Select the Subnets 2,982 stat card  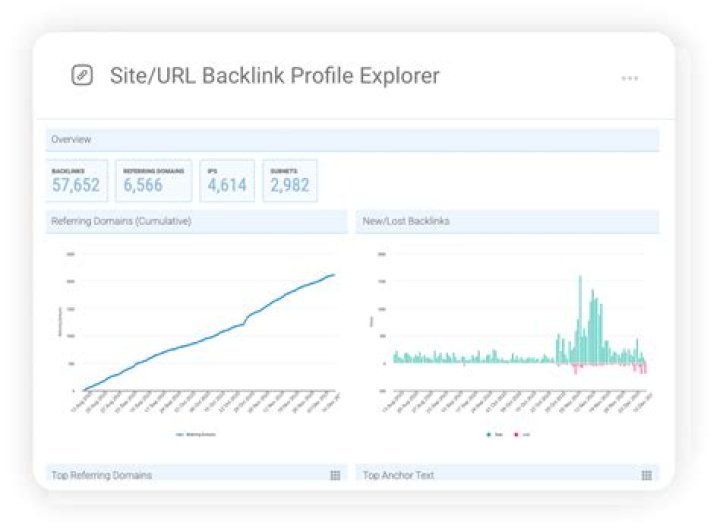[x=290, y=180]
